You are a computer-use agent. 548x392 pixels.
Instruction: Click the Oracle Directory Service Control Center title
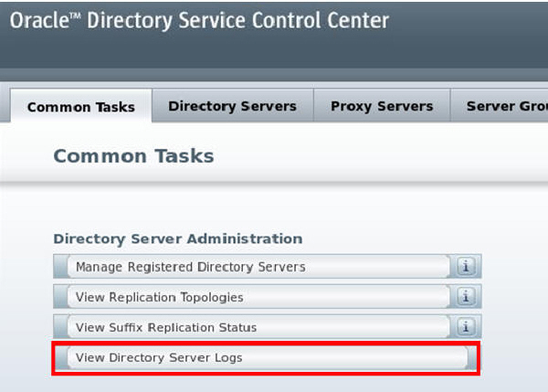point(199,21)
